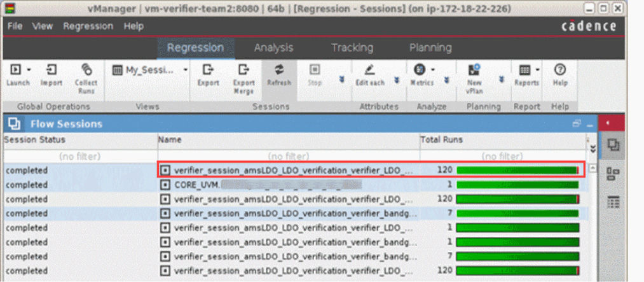Select the CORE_UVM session row
Screen dimensions: 644x282
coord(296,185)
